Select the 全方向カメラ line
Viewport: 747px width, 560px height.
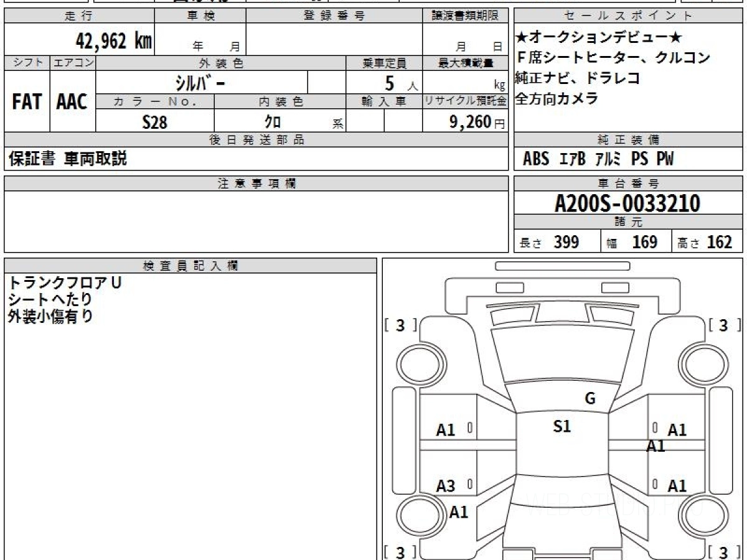click(557, 98)
